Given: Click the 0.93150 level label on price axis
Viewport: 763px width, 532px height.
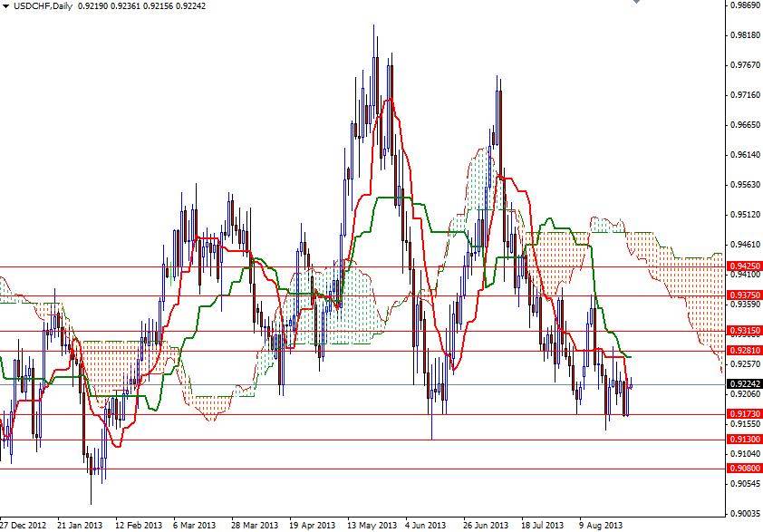Looking at the screenshot, I should coord(744,331).
